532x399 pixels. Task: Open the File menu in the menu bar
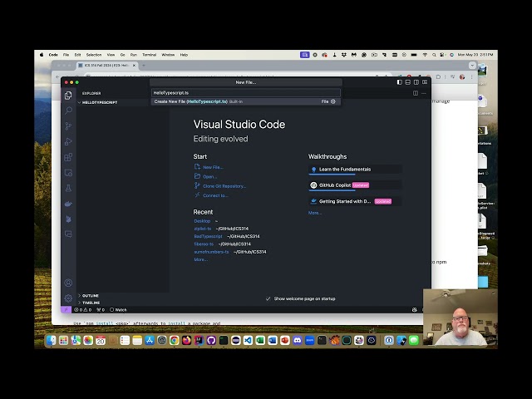coord(66,55)
